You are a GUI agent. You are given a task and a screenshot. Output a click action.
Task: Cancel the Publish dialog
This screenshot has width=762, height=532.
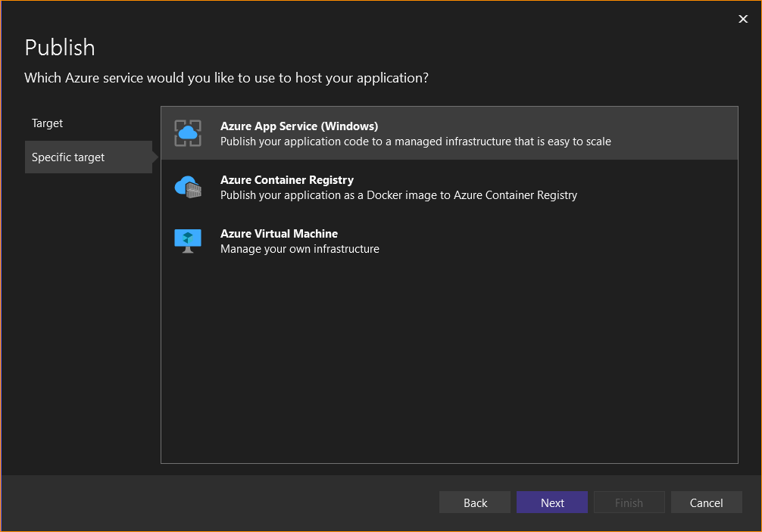pos(706,502)
